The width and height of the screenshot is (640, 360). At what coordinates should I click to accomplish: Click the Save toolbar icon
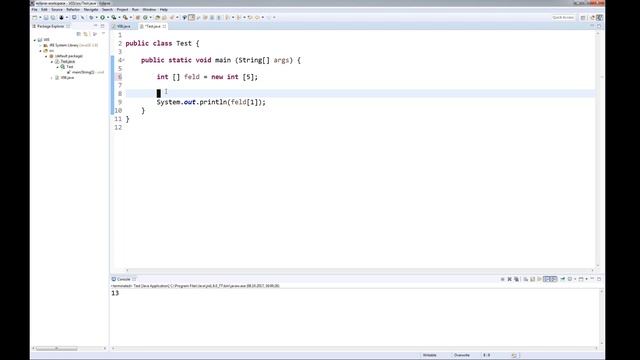click(x=46, y=18)
